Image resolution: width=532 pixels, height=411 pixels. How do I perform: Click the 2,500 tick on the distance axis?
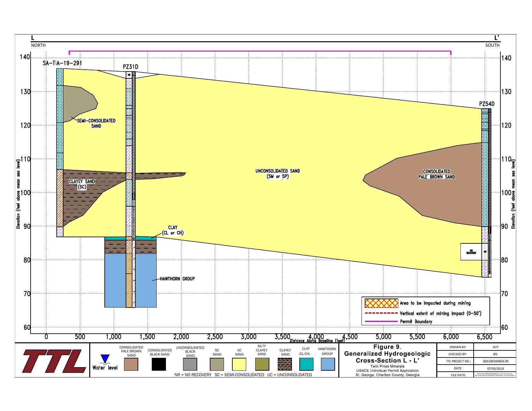coord(215,337)
